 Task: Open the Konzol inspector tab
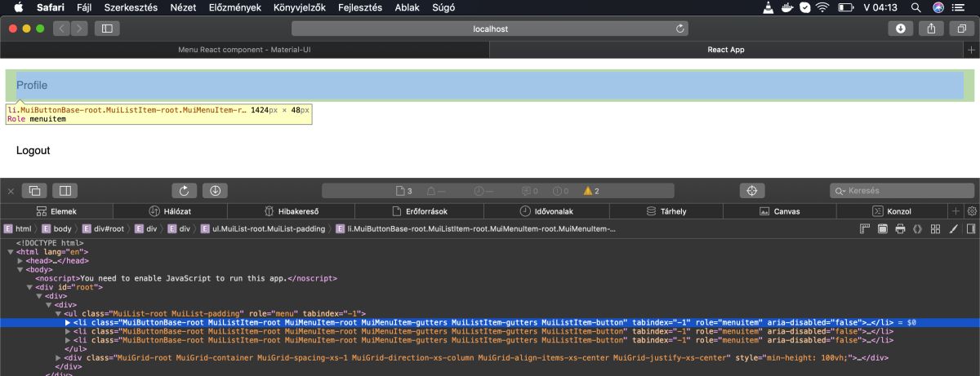[x=892, y=211]
